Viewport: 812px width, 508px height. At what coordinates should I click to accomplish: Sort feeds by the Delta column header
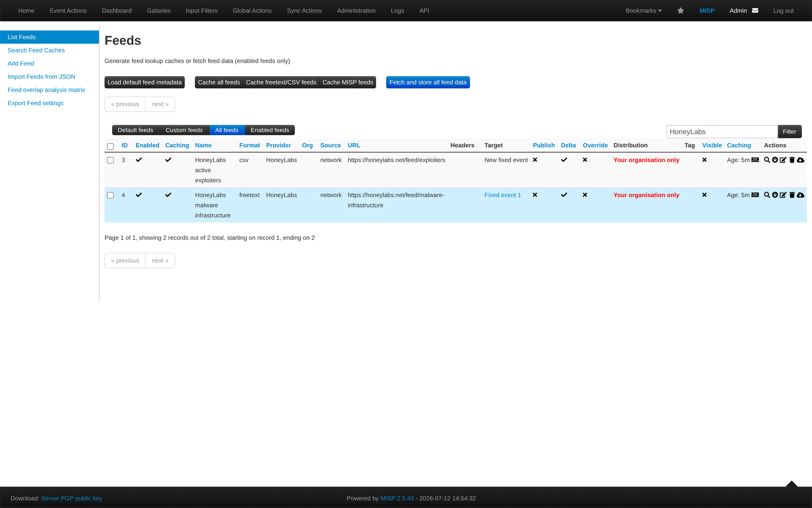click(x=568, y=145)
